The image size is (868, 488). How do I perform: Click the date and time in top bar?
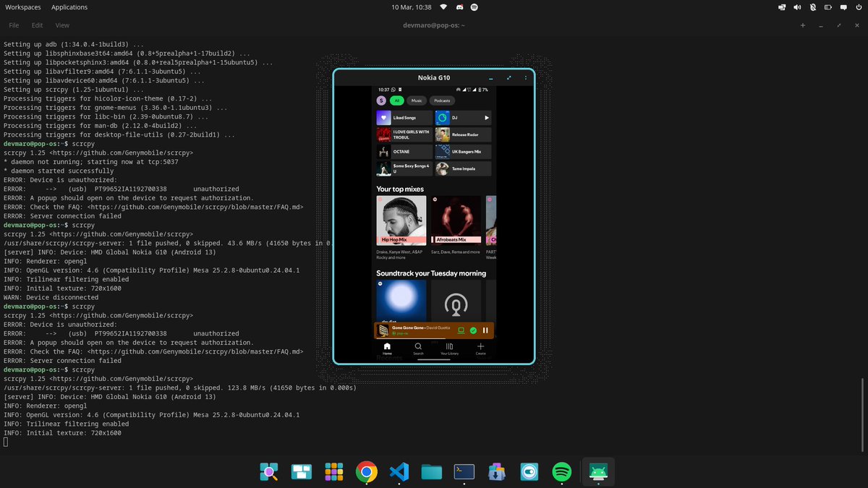(411, 7)
